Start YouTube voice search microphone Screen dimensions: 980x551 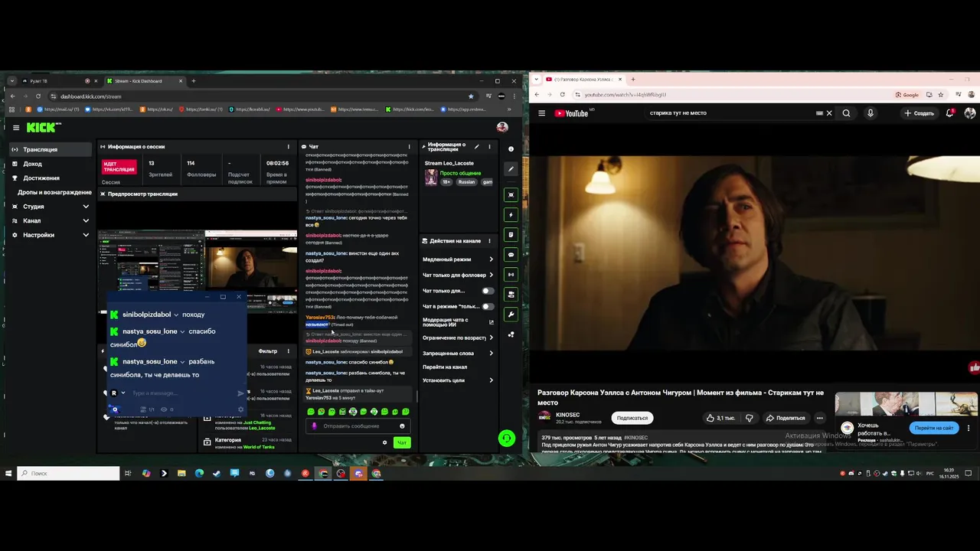point(870,113)
